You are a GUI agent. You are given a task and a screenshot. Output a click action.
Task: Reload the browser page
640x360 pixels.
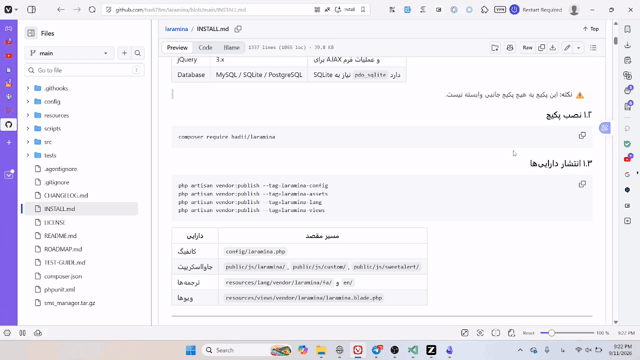click(92, 9)
